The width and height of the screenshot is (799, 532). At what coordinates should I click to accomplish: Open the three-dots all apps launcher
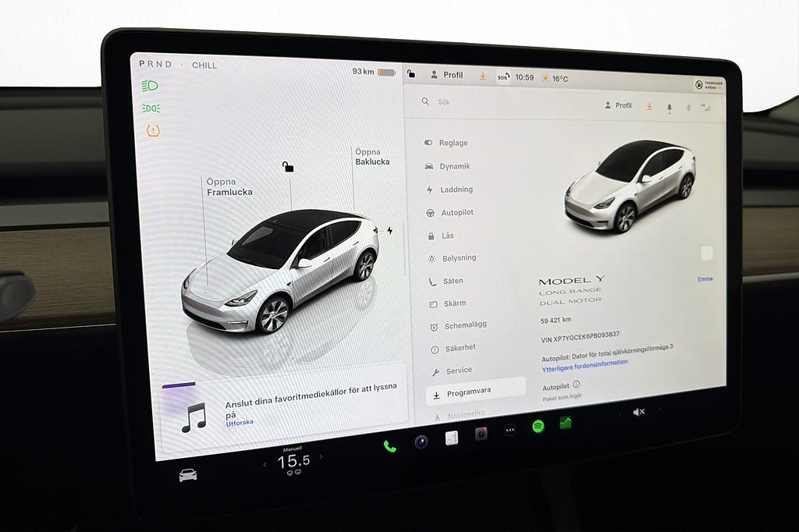[x=510, y=430]
